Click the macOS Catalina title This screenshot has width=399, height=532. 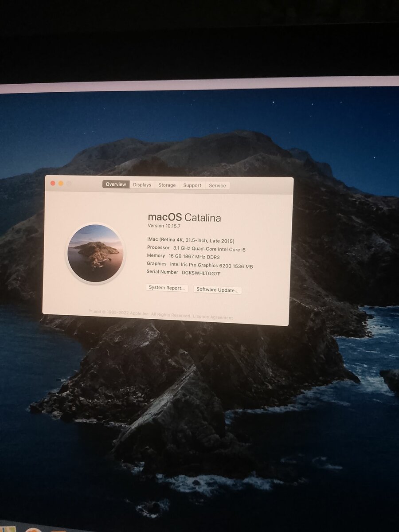[184, 218]
